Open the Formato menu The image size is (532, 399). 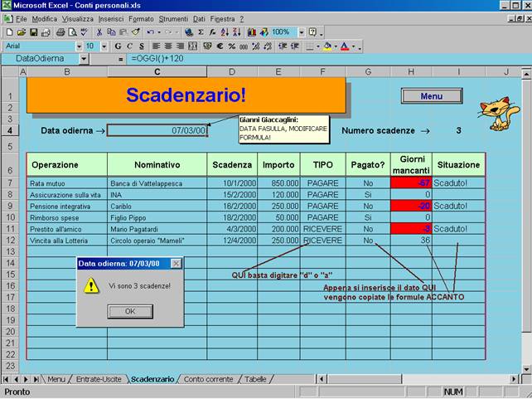[141, 18]
